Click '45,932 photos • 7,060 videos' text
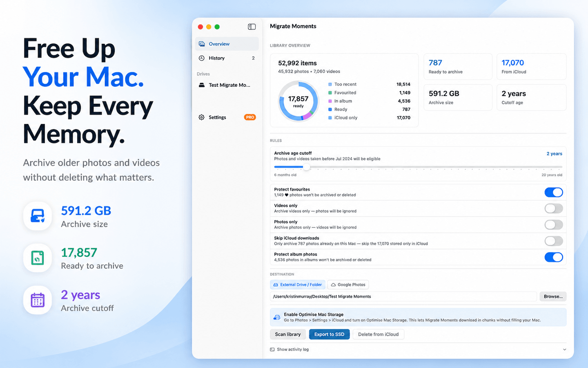Screen dimensions: 588x368 309,72
